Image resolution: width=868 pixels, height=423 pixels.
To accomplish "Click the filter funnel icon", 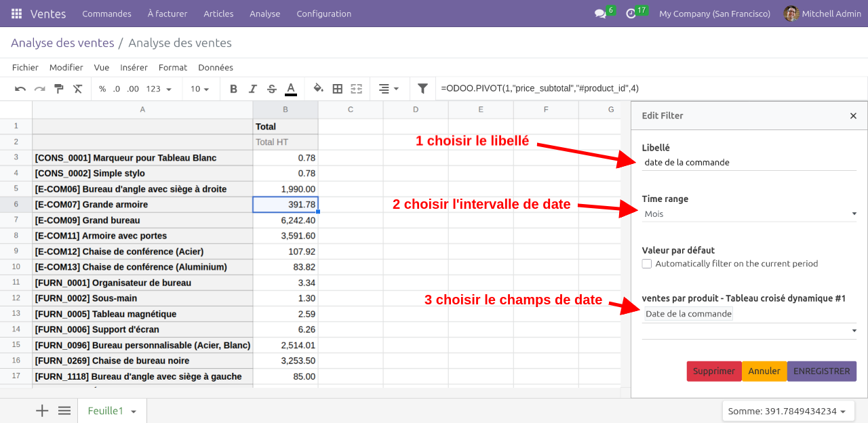I will coord(422,89).
